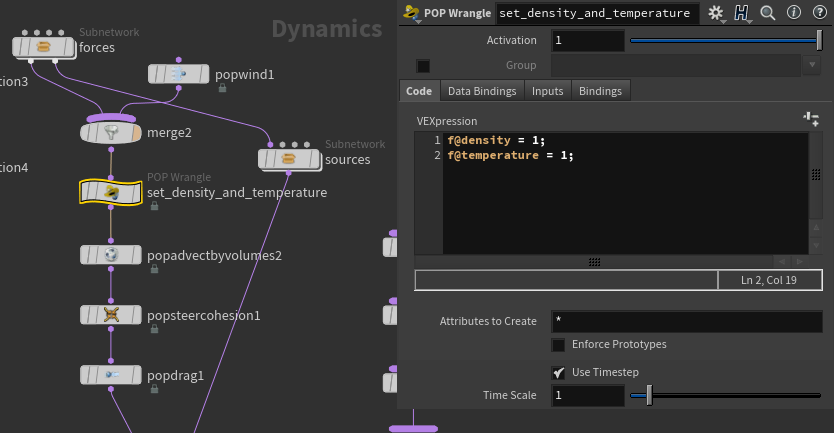
Task: Click line 1 f@density in code editor
Action: click(496, 140)
